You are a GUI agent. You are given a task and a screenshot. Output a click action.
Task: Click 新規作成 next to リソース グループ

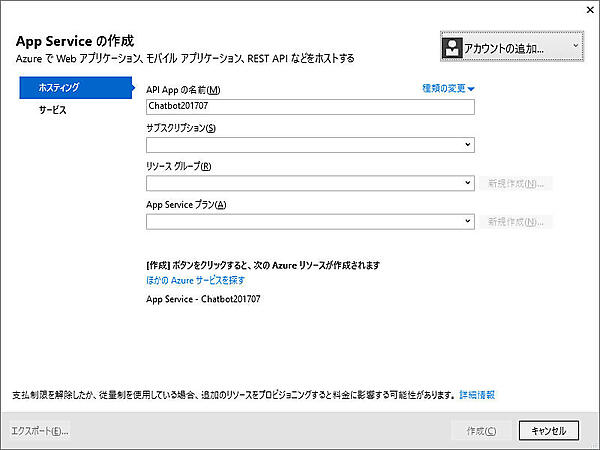[515, 183]
